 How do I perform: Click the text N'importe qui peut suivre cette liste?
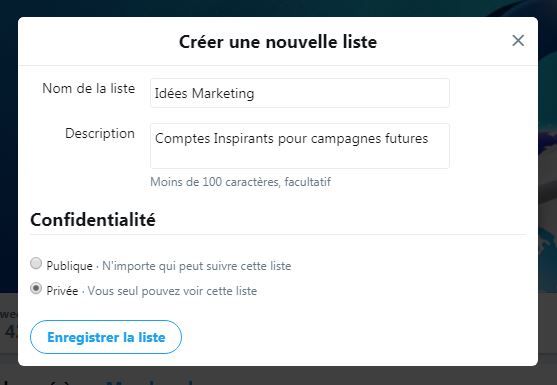(x=196, y=266)
